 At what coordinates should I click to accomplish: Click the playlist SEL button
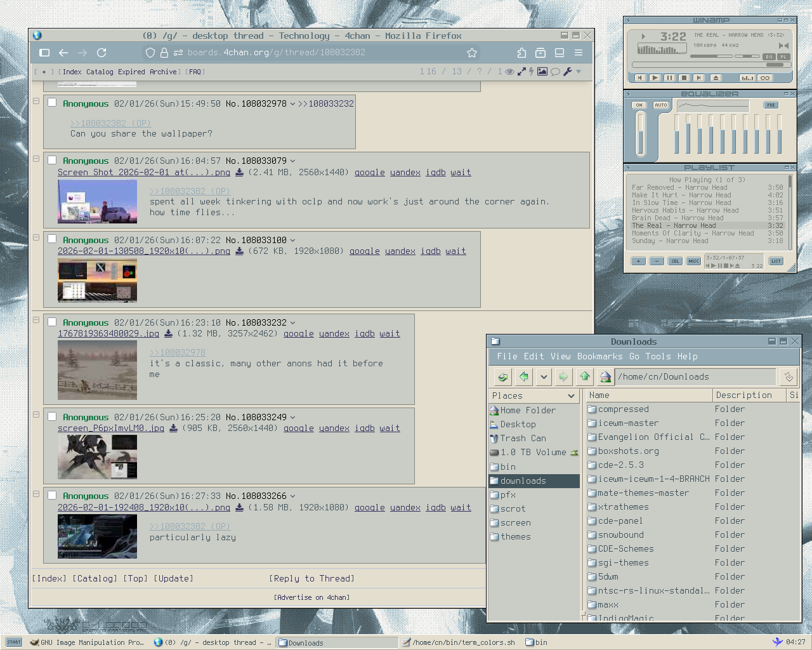[675, 262]
